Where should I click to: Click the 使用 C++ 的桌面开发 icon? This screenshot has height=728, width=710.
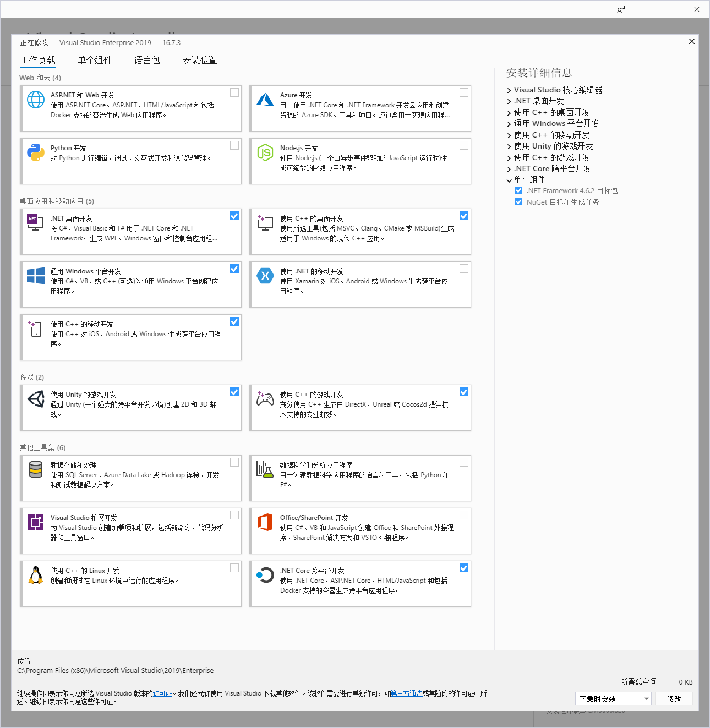pos(265,222)
